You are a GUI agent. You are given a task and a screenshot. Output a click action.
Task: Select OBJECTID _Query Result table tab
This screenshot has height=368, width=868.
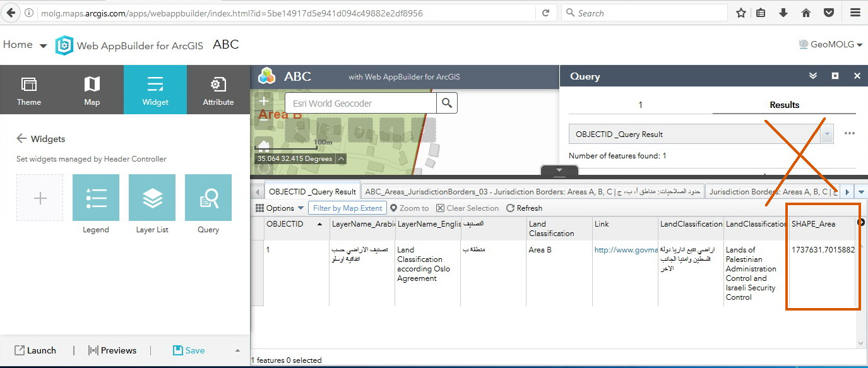tap(312, 191)
